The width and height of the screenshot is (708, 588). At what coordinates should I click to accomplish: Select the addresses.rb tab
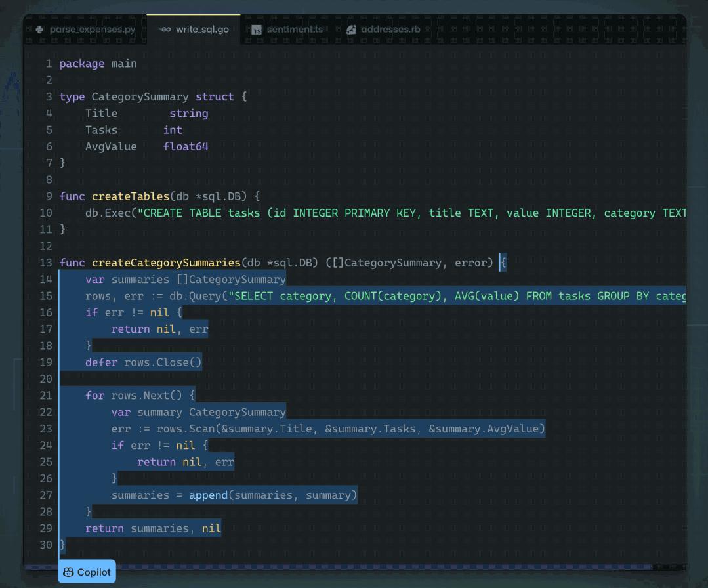(390, 30)
